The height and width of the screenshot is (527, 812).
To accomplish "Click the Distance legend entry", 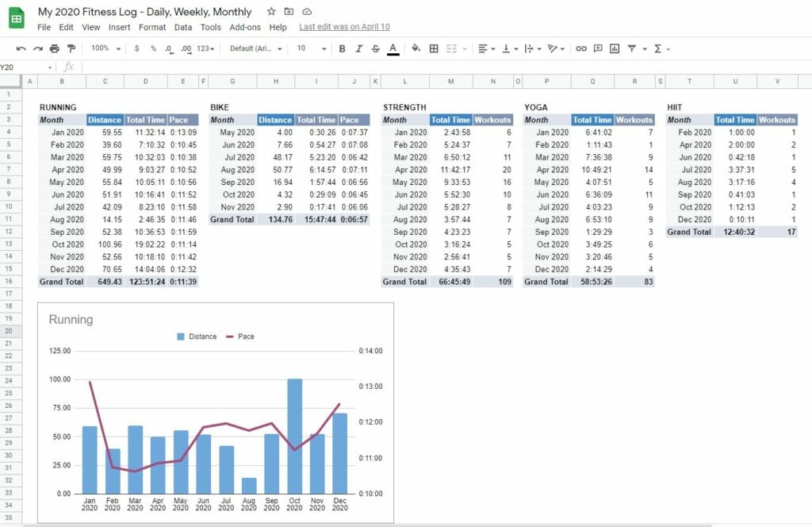I will [x=197, y=337].
